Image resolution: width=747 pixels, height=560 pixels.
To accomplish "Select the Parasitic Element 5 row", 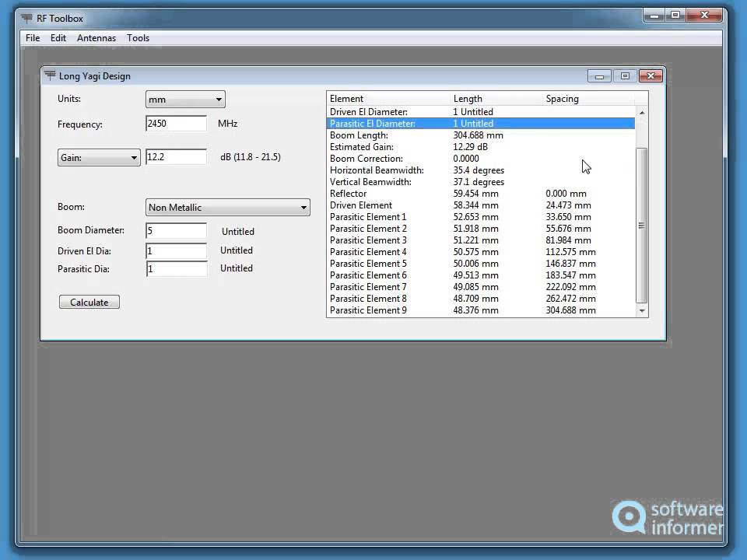I will pos(481,264).
